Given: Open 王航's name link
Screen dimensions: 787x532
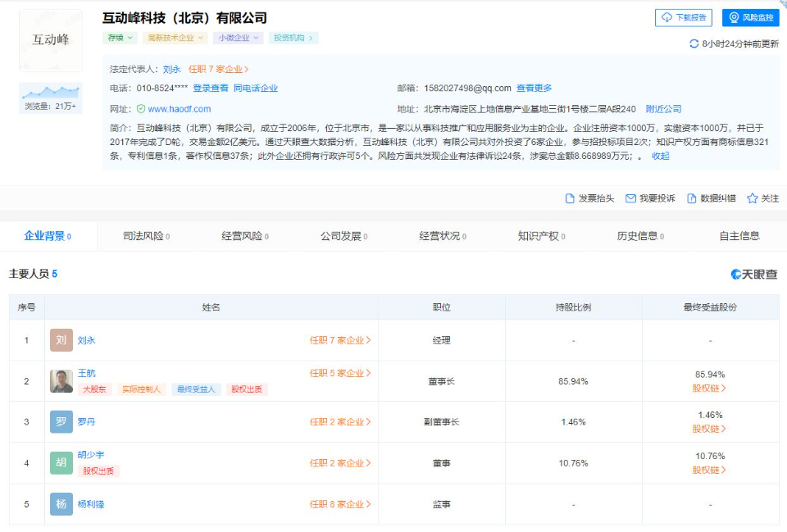Looking at the screenshot, I should (86, 373).
